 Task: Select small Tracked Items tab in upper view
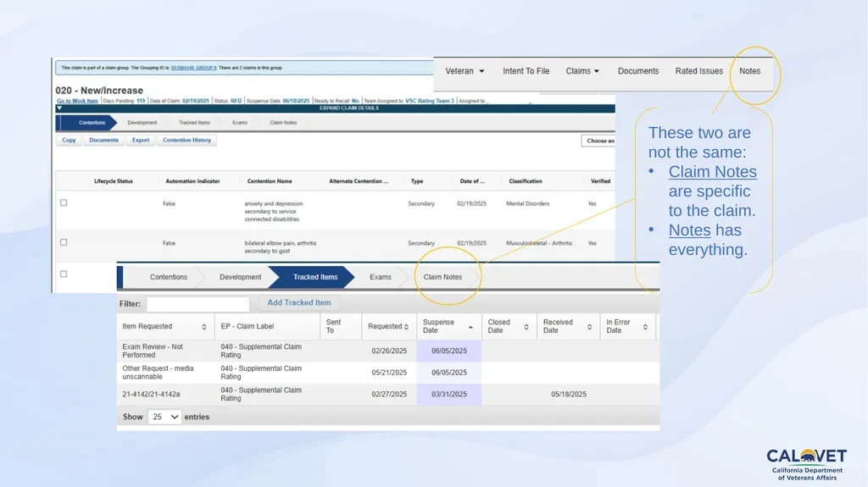click(x=194, y=123)
